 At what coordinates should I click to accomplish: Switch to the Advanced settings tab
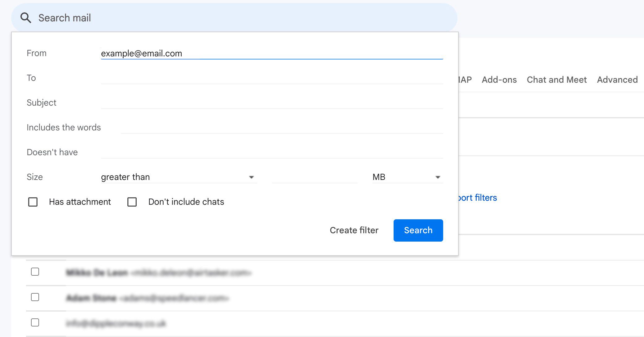(617, 80)
